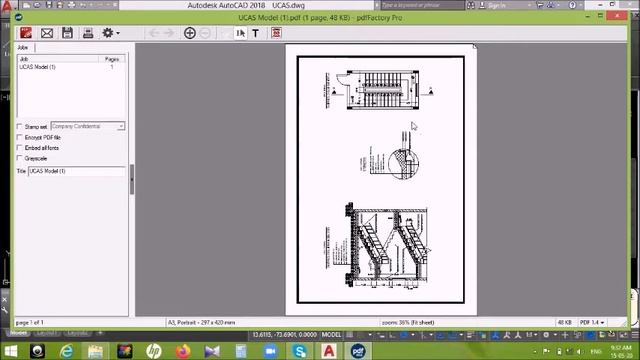Open AutoCAD workspace switching gear icon
Screen dimensions: 640x360
click(546, 335)
